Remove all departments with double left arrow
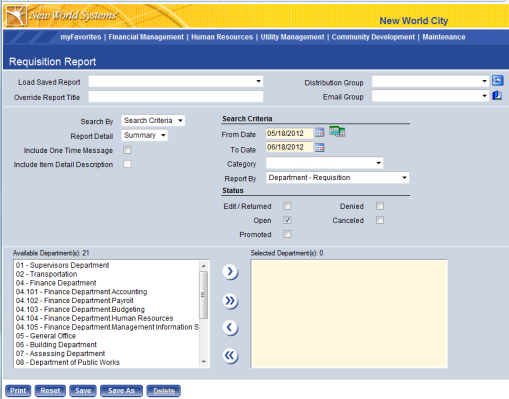Image resolution: width=509 pixels, height=399 pixels. tap(230, 356)
